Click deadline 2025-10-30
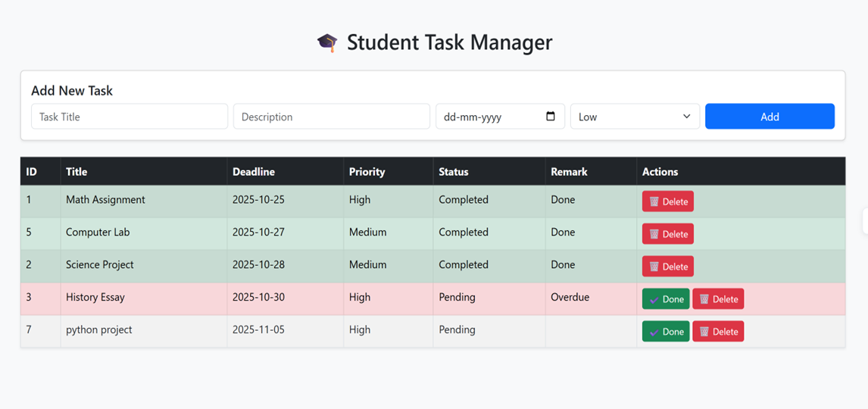This screenshot has width=868, height=409. coord(258,297)
